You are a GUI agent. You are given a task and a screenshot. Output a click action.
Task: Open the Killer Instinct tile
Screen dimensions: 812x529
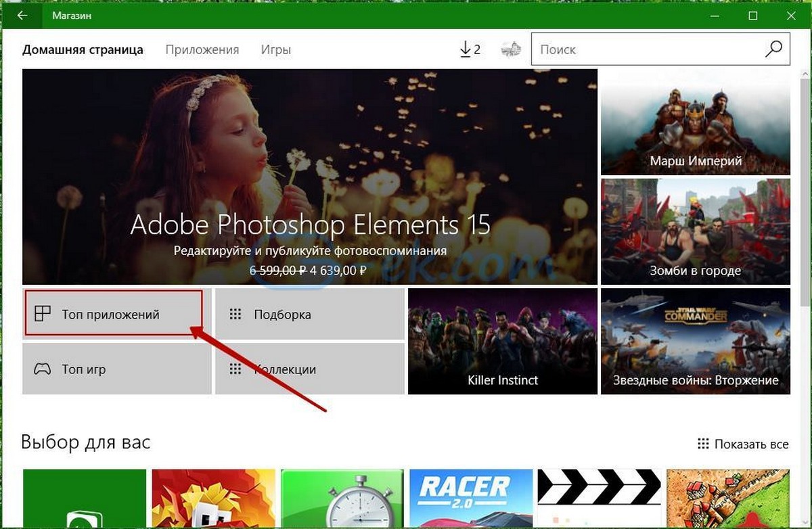coord(503,341)
